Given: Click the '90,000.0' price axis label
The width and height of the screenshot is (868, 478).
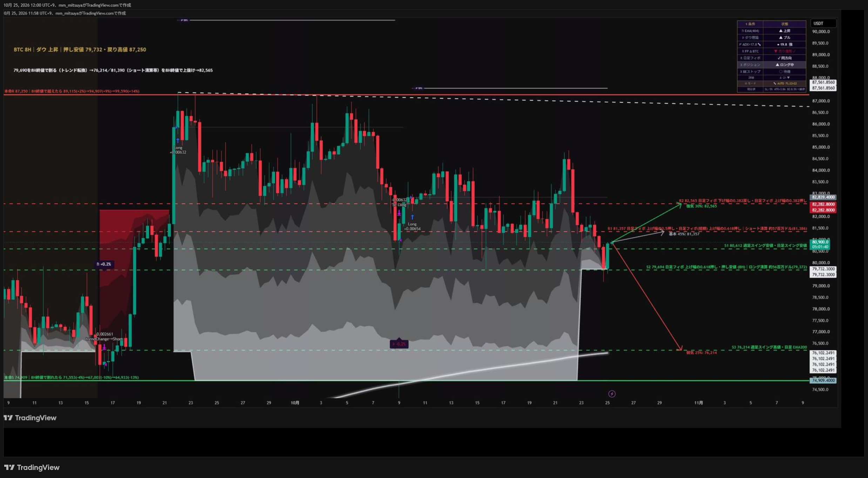Looking at the screenshot, I should 821,32.
